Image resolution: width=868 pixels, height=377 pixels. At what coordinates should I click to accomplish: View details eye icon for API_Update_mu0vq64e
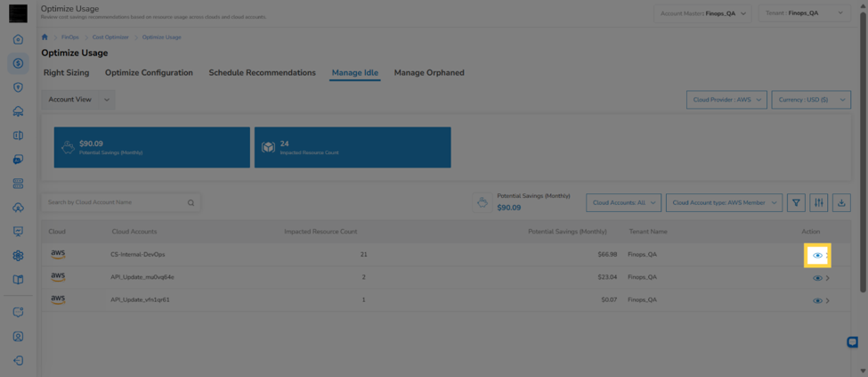[817, 278]
